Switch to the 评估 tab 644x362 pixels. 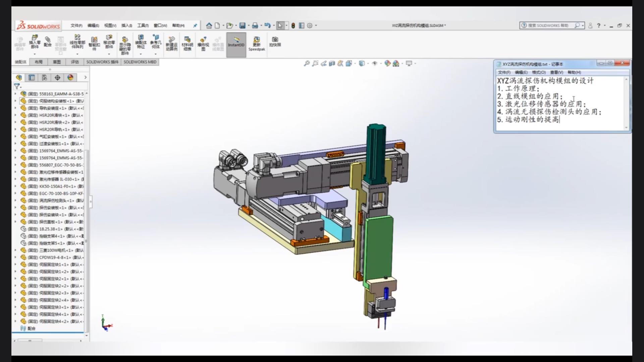click(74, 62)
